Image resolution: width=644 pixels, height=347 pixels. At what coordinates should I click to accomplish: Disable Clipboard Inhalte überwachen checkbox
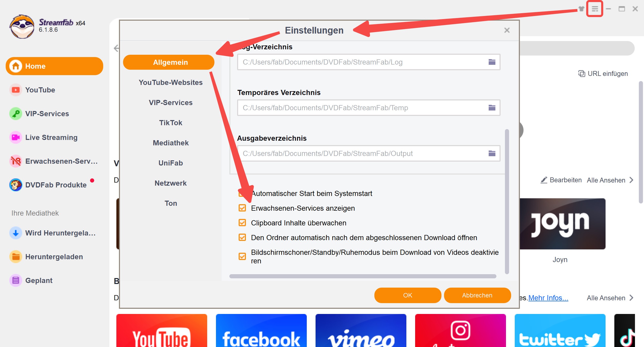[x=242, y=223]
